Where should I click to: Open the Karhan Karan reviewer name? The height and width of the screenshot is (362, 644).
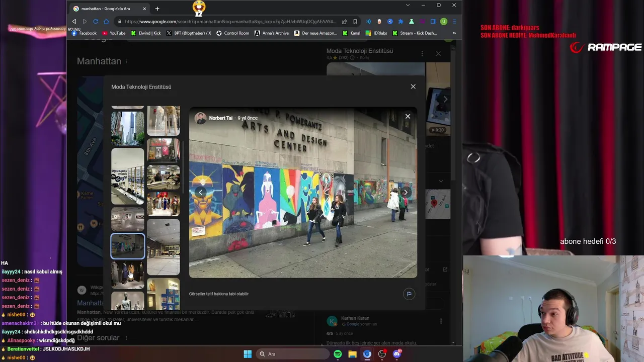point(355,318)
